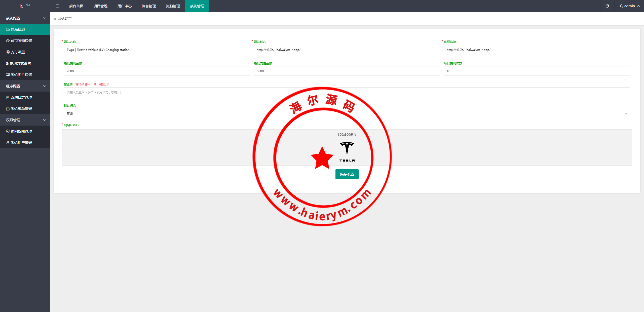Viewport: 644px width, 312px height.
Task: Click the 最低提现金额 field showing 2000
Action: [x=157, y=71]
